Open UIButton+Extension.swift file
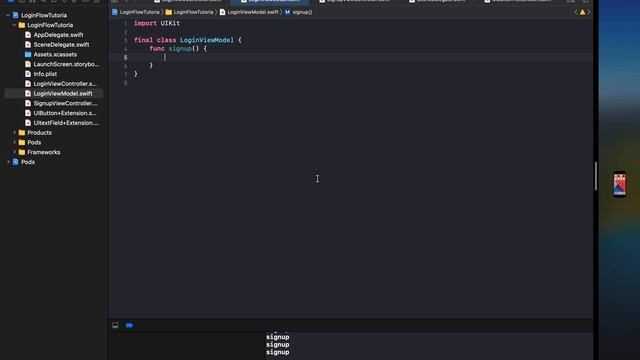Viewport: 640px width, 360px height. coord(64,113)
